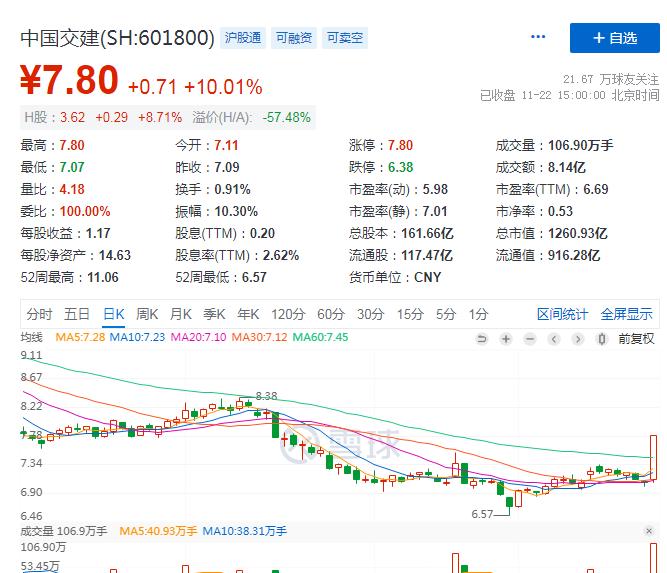
Task: Switch to 15分 chart tab
Action: 410,314
